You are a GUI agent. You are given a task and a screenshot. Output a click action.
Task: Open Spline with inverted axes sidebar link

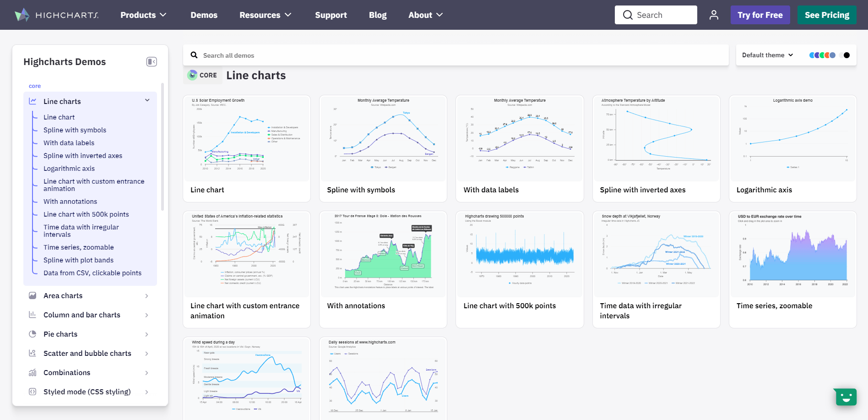coord(83,156)
